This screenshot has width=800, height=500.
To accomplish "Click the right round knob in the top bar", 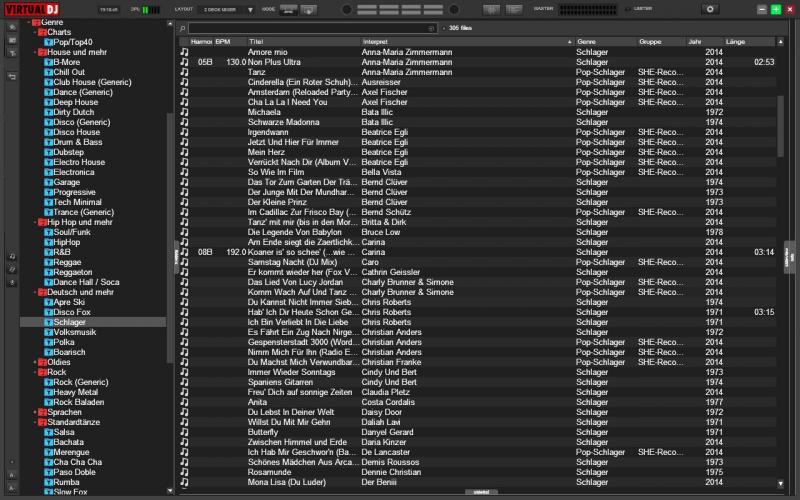I will click(x=454, y=10).
